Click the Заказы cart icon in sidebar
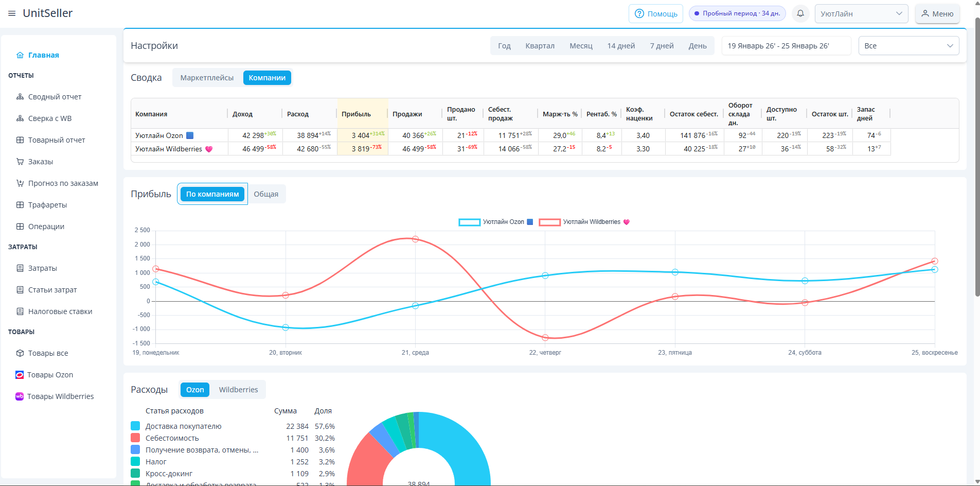This screenshot has height=486, width=980. pyautogui.click(x=20, y=162)
